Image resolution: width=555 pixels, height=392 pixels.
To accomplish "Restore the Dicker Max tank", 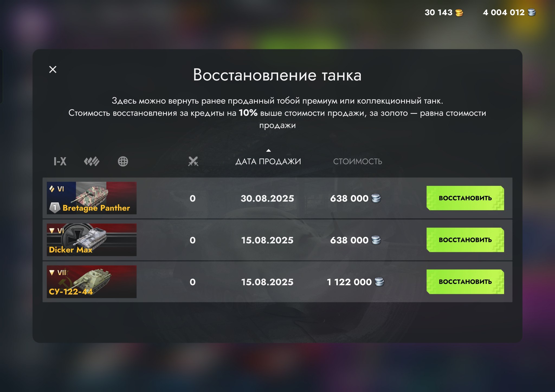I will click(x=465, y=240).
